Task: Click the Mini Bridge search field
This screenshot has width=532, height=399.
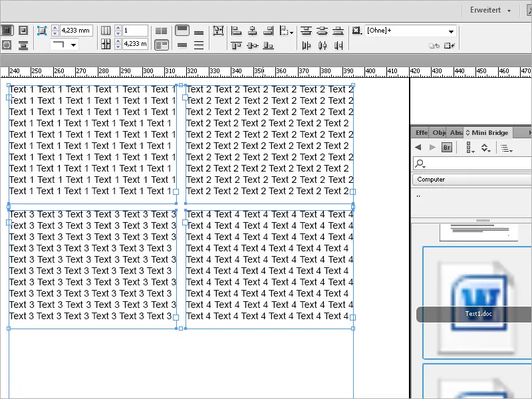Action: 472,164
